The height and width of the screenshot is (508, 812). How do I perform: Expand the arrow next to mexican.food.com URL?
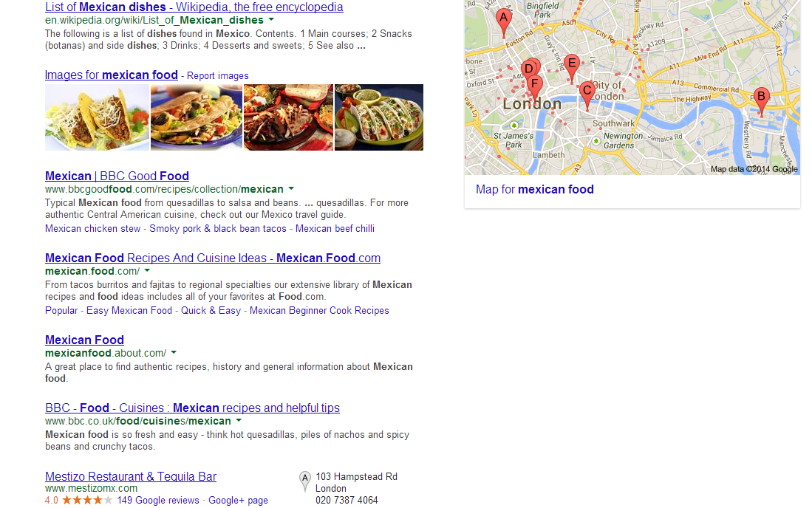(147, 270)
